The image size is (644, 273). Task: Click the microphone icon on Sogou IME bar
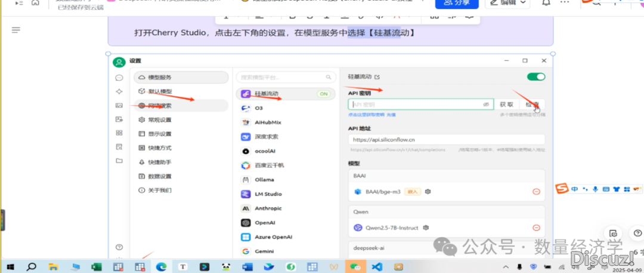tap(595, 189)
